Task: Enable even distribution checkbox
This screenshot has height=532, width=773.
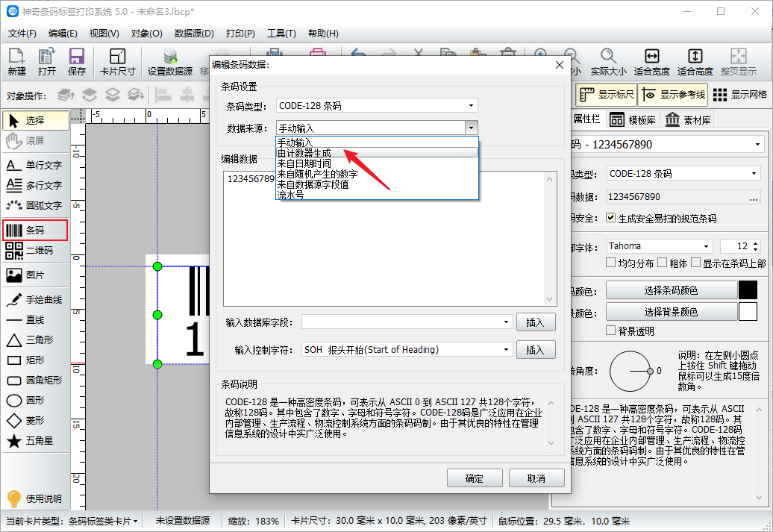Action: [x=611, y=263]
